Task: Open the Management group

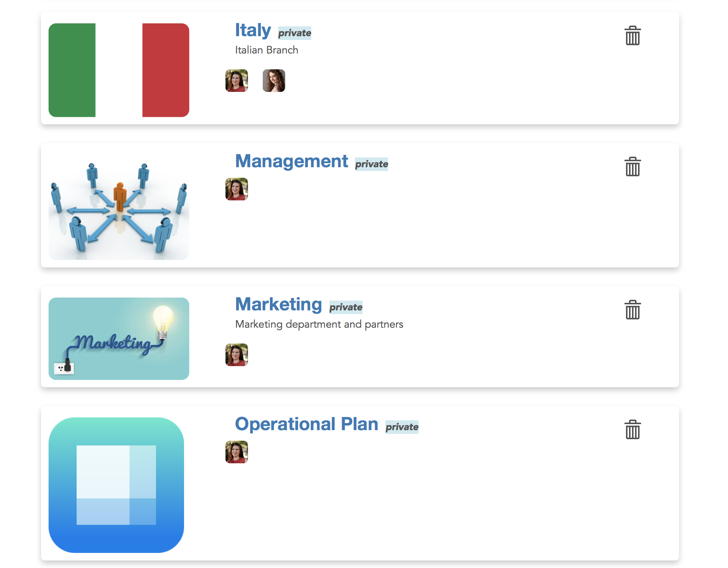Action: pyautogui.click(x=292, y=161)
